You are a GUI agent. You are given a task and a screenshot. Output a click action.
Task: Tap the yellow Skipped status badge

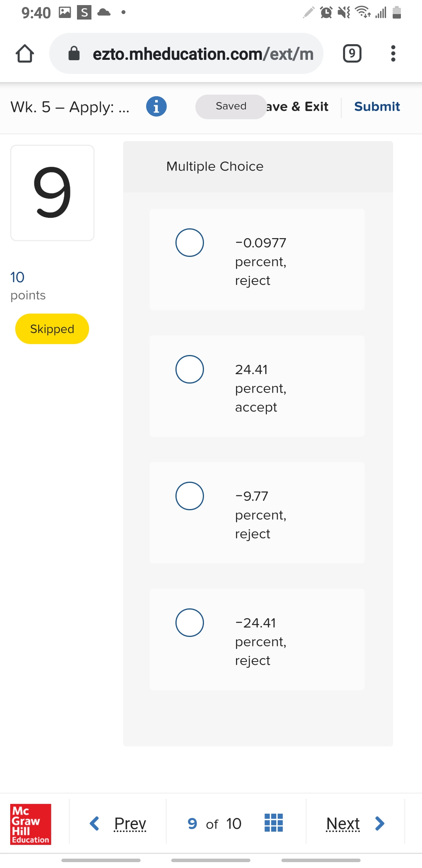[52, 329]
